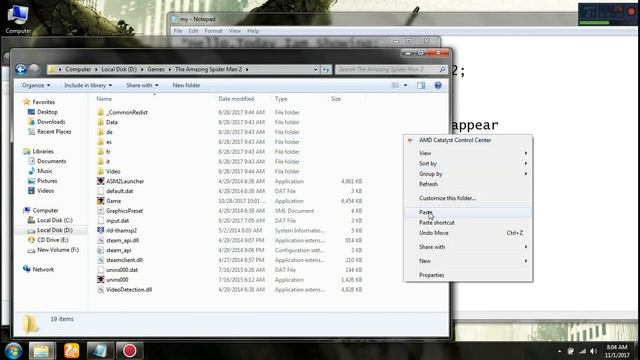The height and width of the screenshot is (360, 640).
Task: Select the unins000 application icon
Action: click(101, 280)
